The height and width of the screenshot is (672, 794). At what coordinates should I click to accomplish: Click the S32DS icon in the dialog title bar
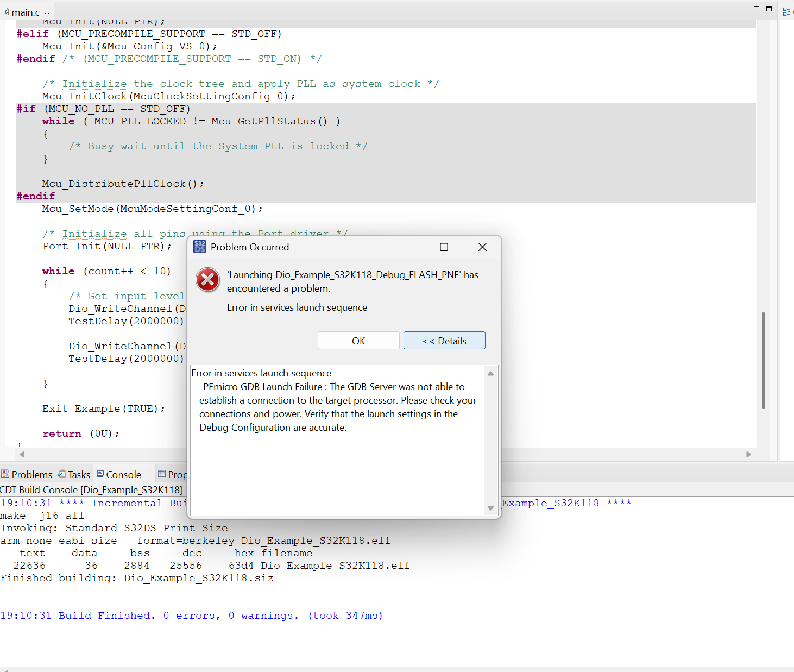tap(200, 247)
